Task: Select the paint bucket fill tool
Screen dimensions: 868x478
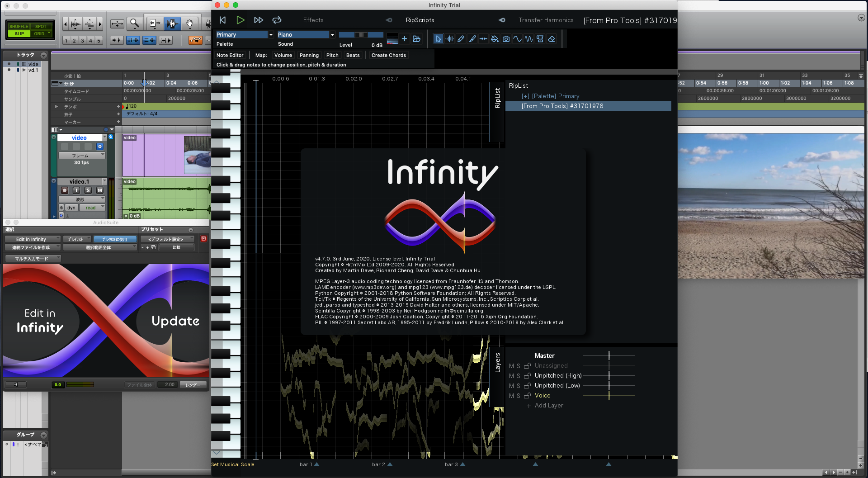Action: pyautogui.click(x=495, y=39)
